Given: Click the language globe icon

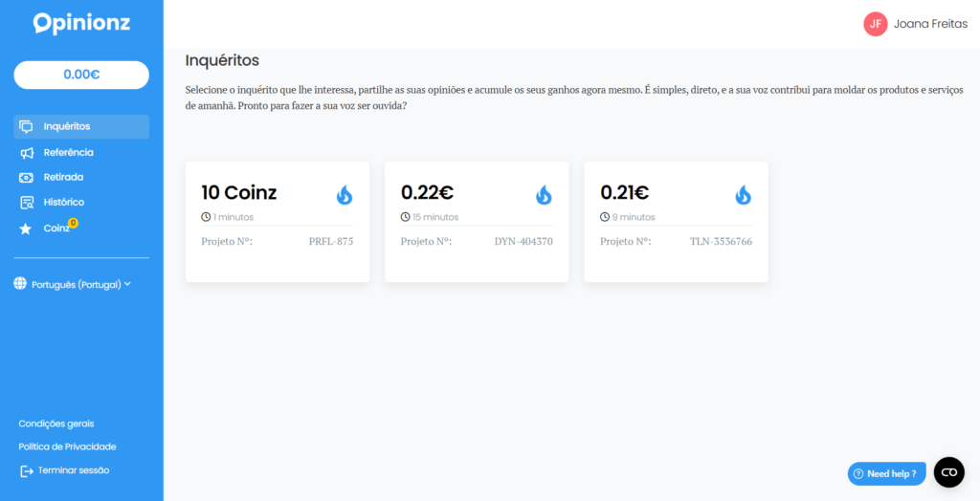Looking at the screenshot, I should click(x=20, y=284).
